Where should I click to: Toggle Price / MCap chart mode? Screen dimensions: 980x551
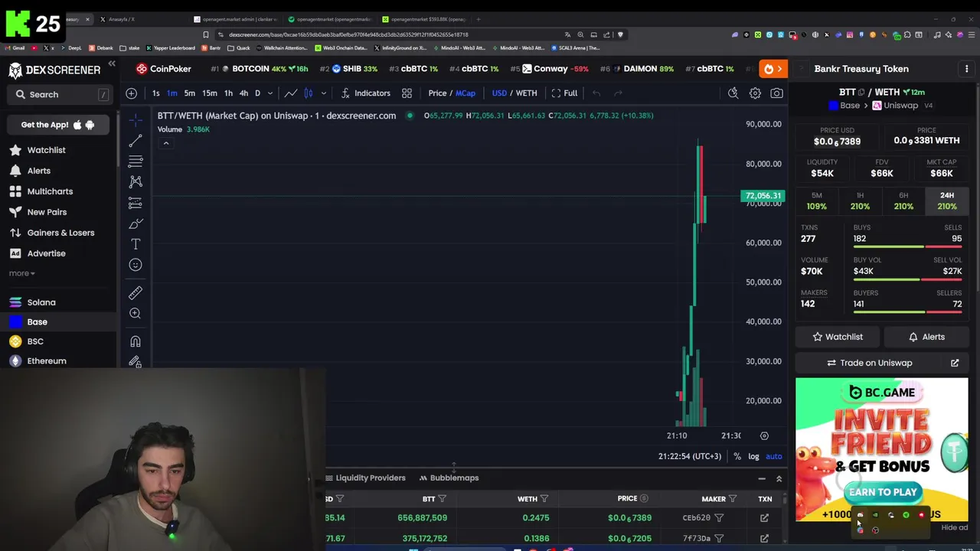coord(452,93)
